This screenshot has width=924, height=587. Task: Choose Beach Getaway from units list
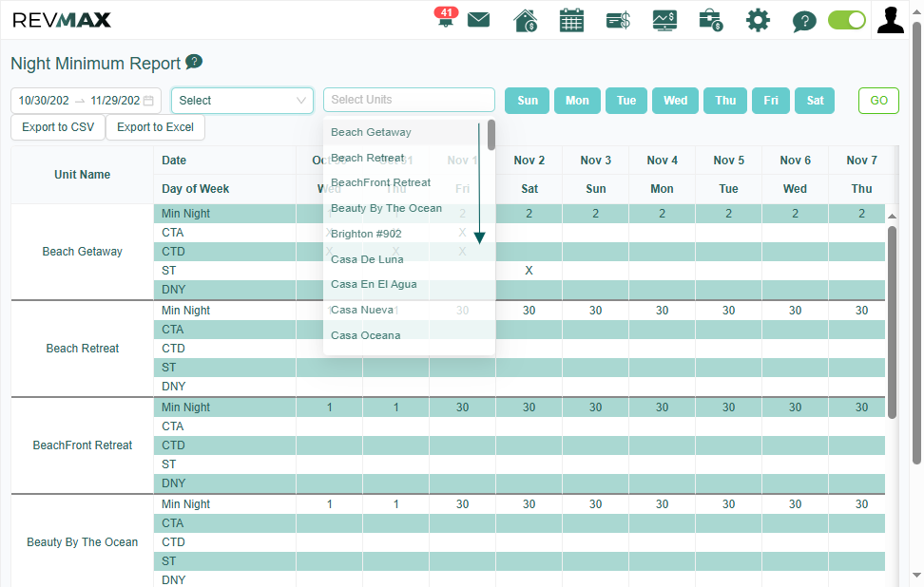click(x=405, y=132)
